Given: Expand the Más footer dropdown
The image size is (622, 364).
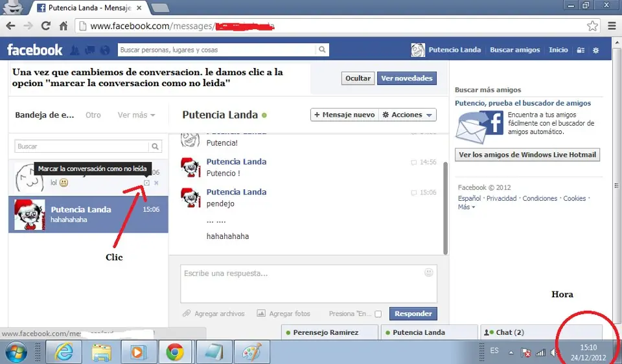Looking at the screenshot, I should (x=466, y=207).
